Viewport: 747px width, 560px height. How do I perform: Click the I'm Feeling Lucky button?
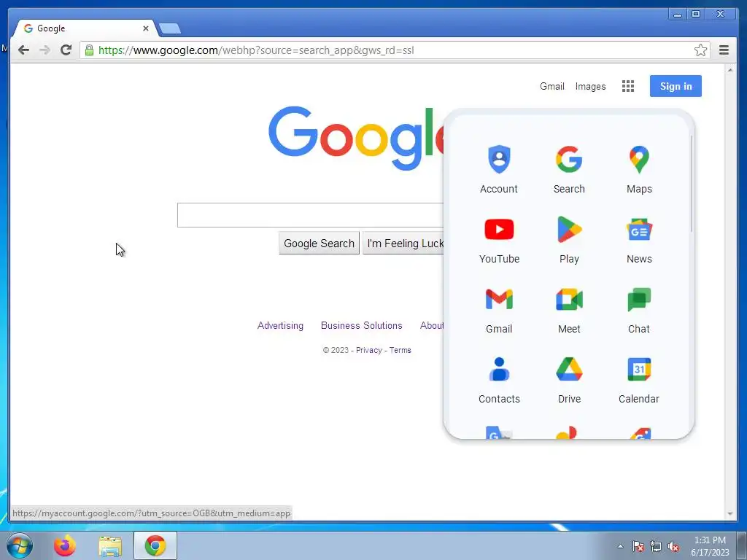pyautogui.click(x=404, y=244)
